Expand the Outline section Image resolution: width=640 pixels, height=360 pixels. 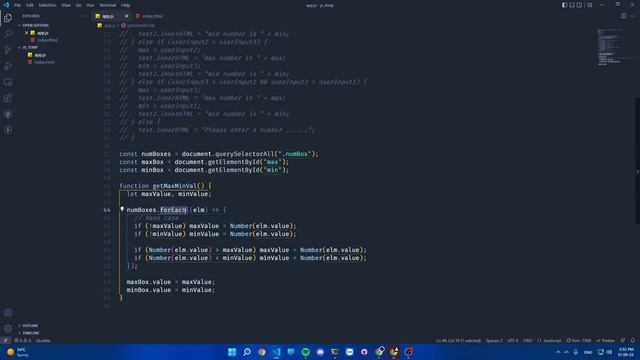(x=29, y=326)
